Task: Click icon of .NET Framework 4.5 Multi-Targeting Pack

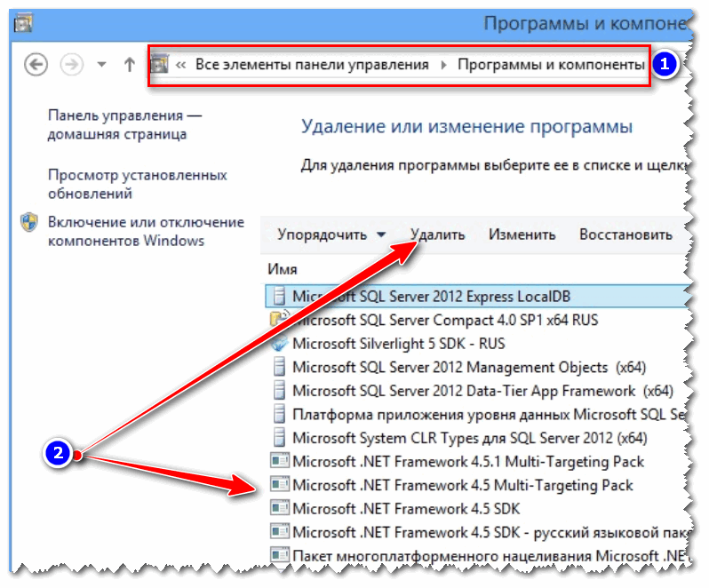Action: tap(280, 484)
